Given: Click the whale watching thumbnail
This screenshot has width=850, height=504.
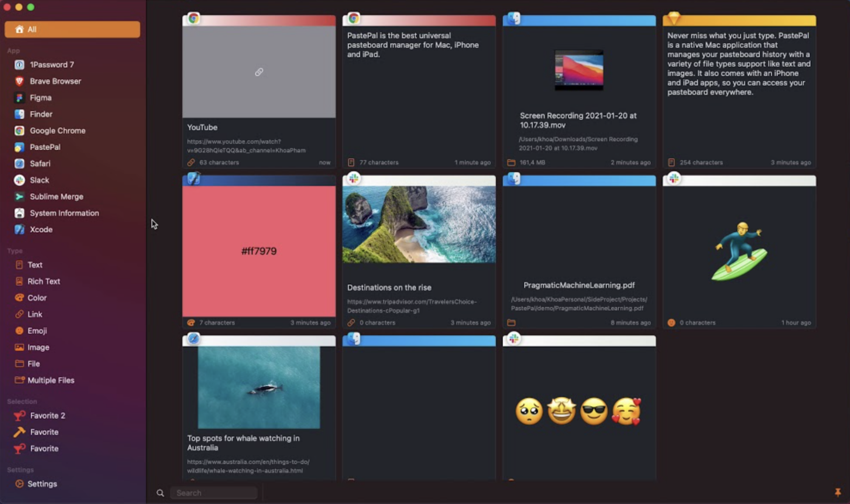Looking at the screenshot, I should point(259,386).
